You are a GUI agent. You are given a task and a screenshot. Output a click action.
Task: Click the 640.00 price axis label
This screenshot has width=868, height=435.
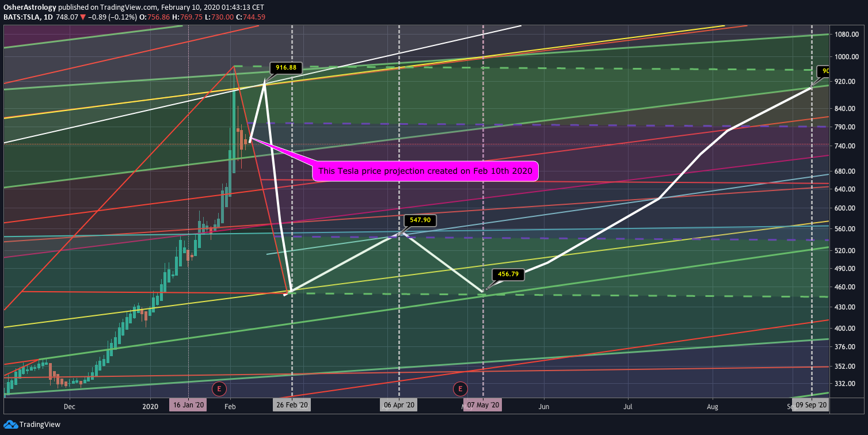(x=846, y=189)
